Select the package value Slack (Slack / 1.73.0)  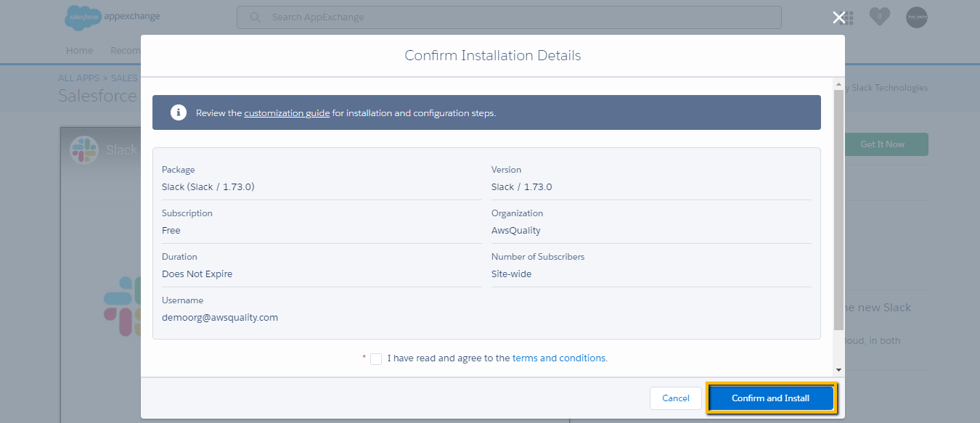click(x=208, y=187)
